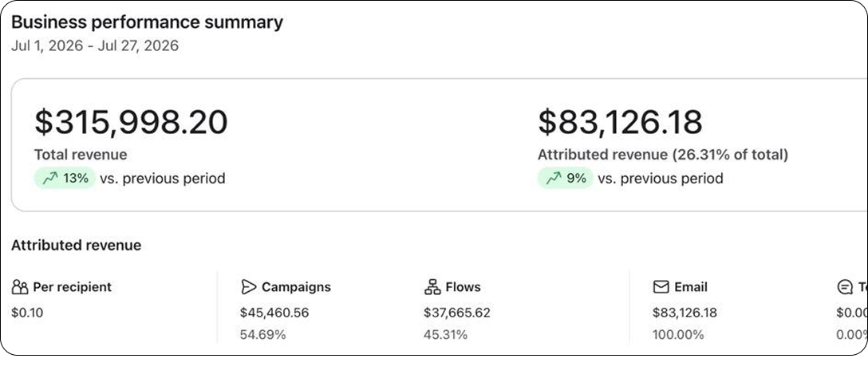Open the Campaigns label
The image size is (868, 386).
pos(296,287)
